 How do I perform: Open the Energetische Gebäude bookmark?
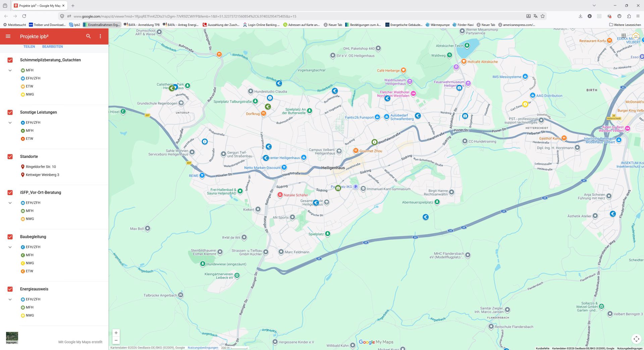click(x=404, y=25)
